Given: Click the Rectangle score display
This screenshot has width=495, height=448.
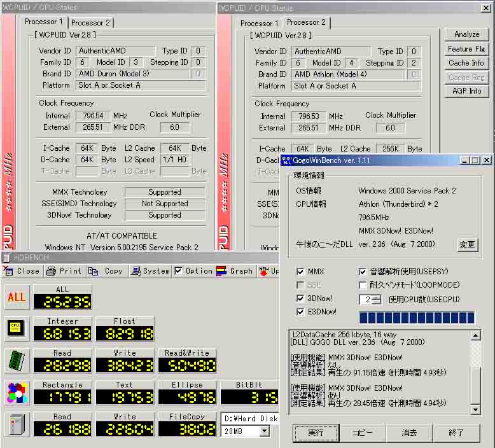Looking at the screenshot, I should 62,397.
